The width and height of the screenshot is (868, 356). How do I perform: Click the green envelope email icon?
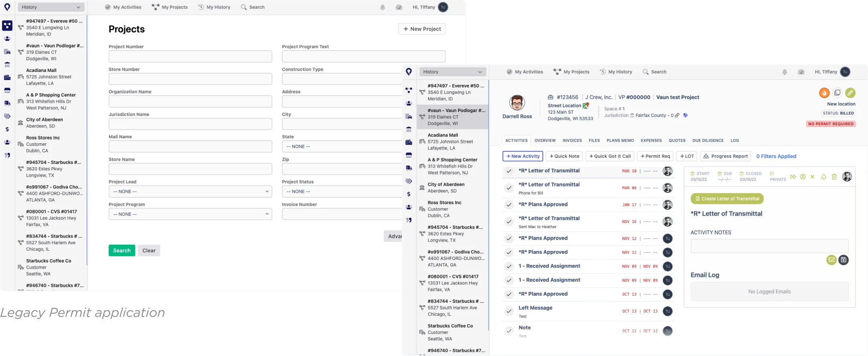(x=831, y=260)
